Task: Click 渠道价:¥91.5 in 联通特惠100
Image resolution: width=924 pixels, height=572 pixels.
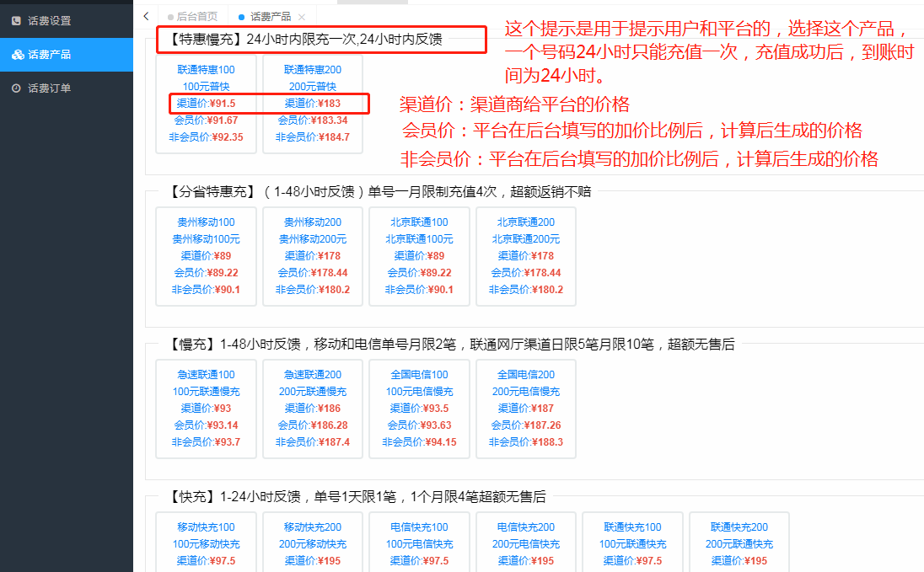Action: [207, 103]
